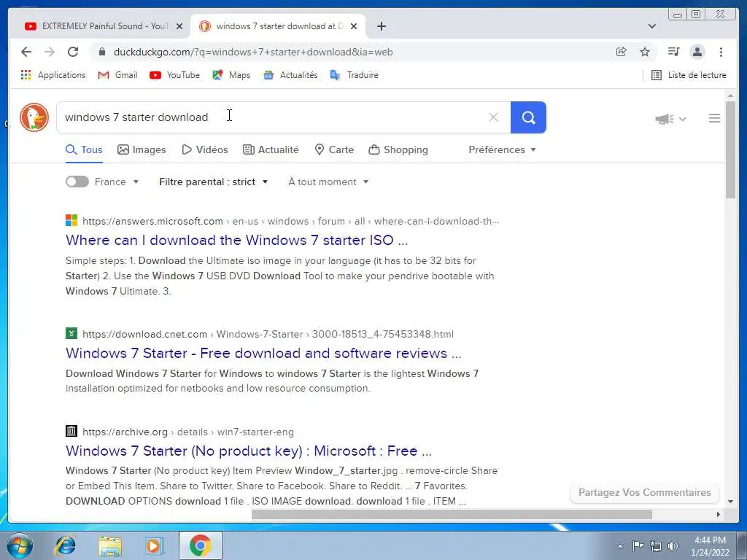Open the Chrome profile avatar
This screenshot has height=560, width=747.
pyautogui.click(x=697, y=52)
